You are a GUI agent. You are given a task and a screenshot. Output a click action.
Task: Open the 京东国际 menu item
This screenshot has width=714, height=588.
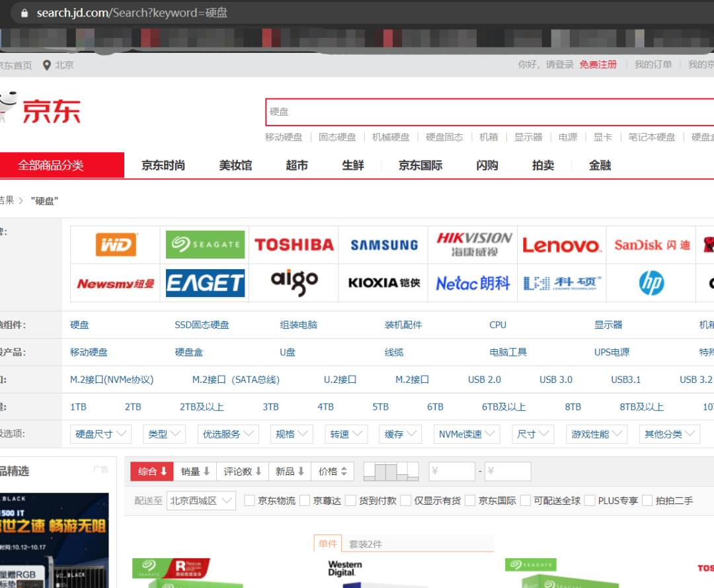click(x=420, y=165)
